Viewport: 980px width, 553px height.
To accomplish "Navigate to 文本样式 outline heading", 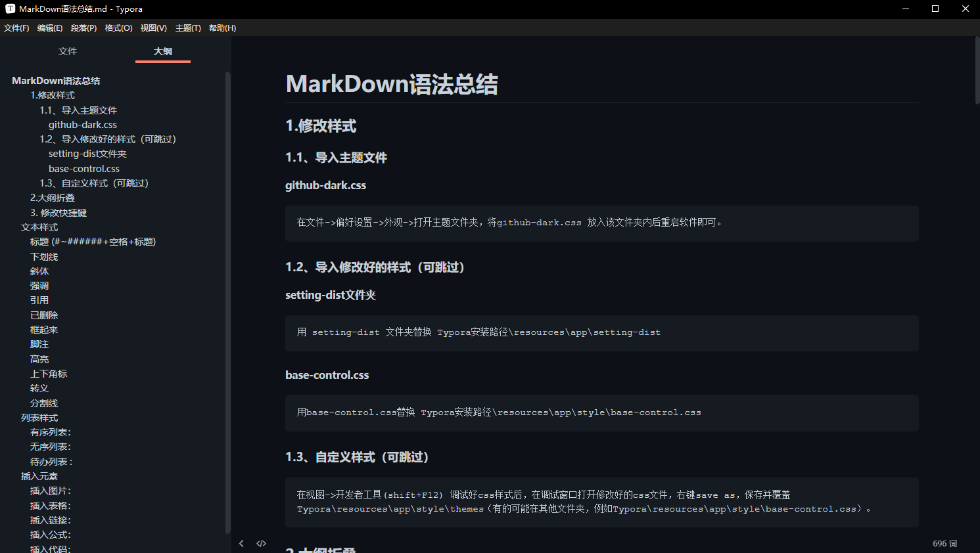I will [39, 227].
